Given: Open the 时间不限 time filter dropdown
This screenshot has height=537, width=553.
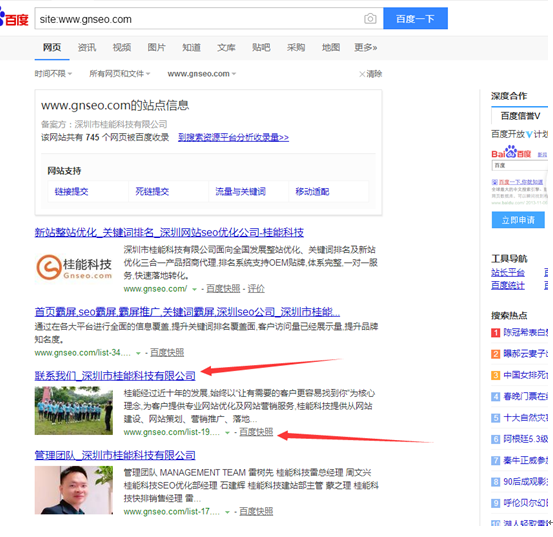Looking at the screenshot, I should [x=53, y=74].
